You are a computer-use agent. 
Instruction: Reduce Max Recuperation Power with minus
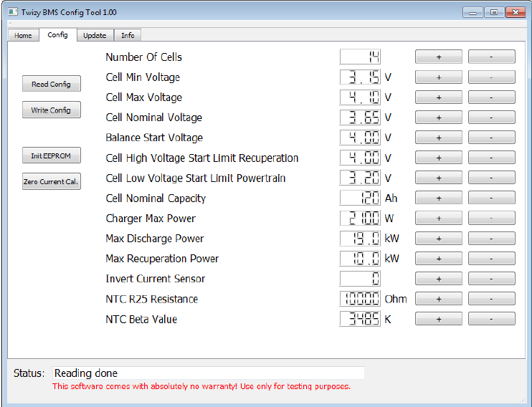(x=491, y=259)
